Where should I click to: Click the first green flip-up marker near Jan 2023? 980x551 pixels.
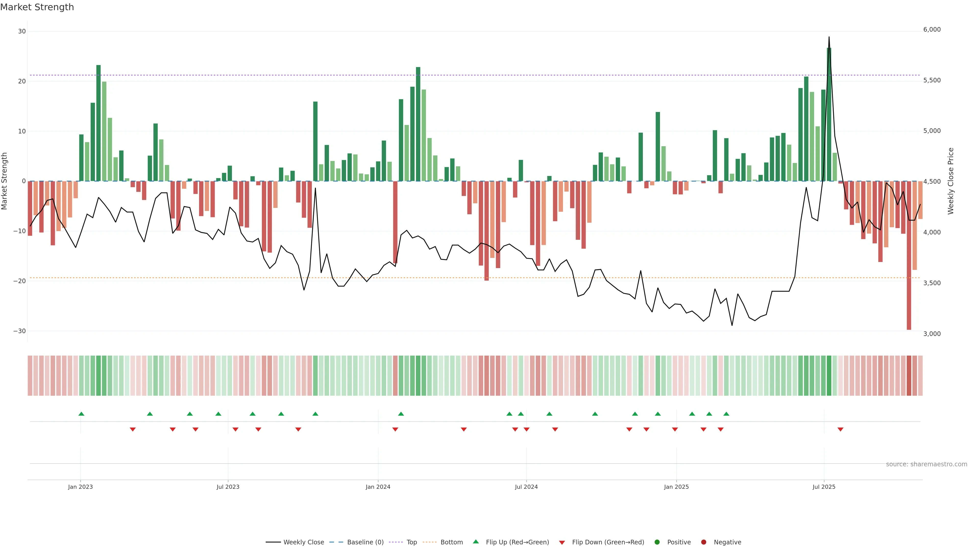click(x=81, y=414)
